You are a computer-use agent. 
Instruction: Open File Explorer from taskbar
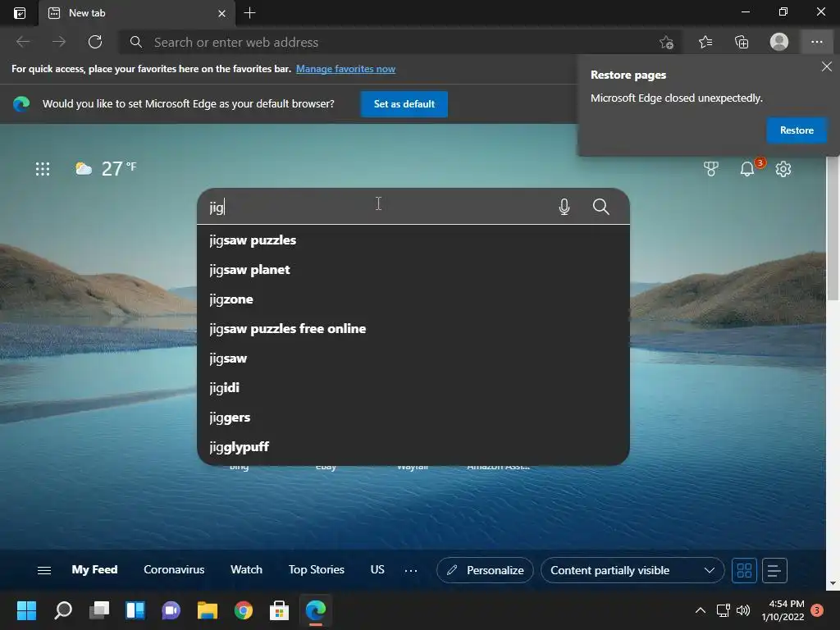208,610
